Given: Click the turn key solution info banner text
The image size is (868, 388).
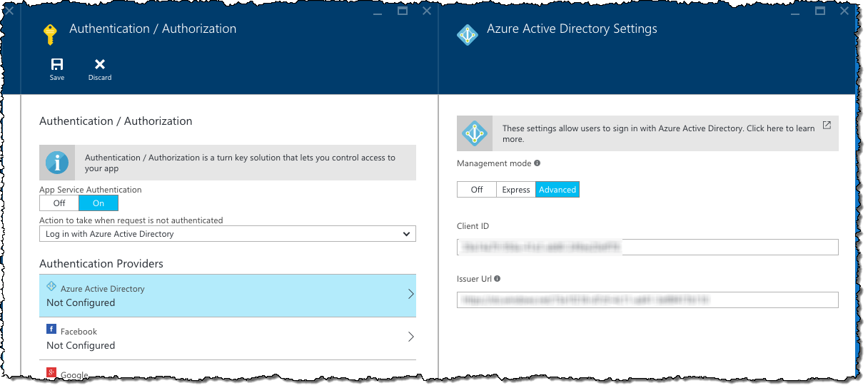Looking at the screenshot, I should click(240, 163).
